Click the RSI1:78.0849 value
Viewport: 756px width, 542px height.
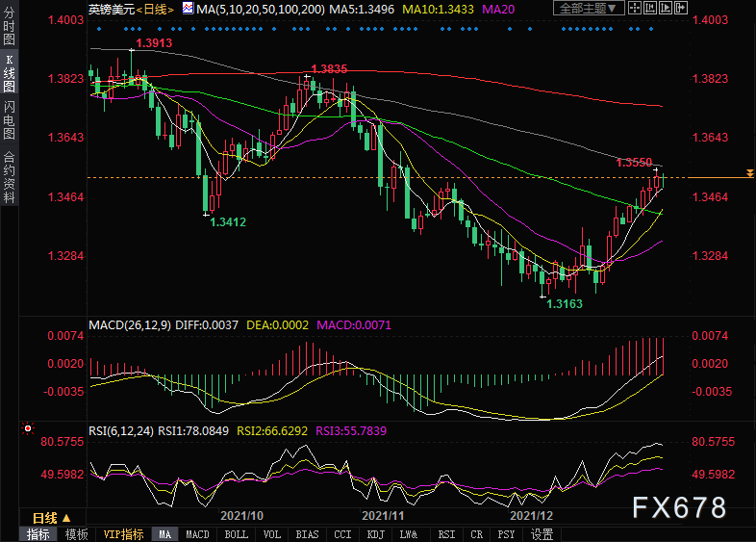tap(193, 430)
